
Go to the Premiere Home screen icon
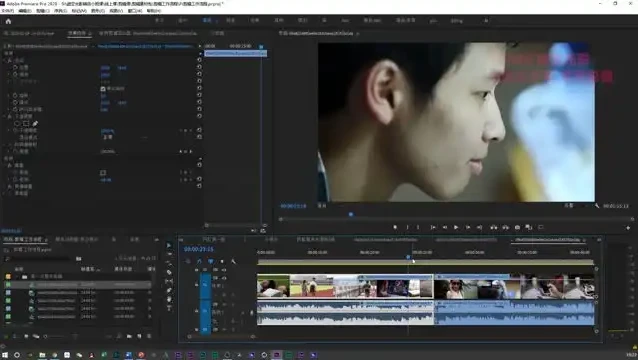point(8,21)
